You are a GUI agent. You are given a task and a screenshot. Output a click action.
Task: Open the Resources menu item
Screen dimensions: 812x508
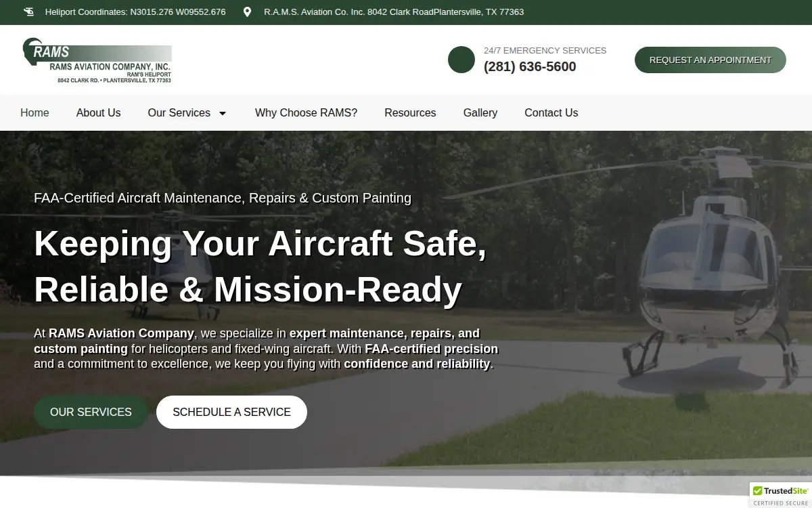click(410, 113)
